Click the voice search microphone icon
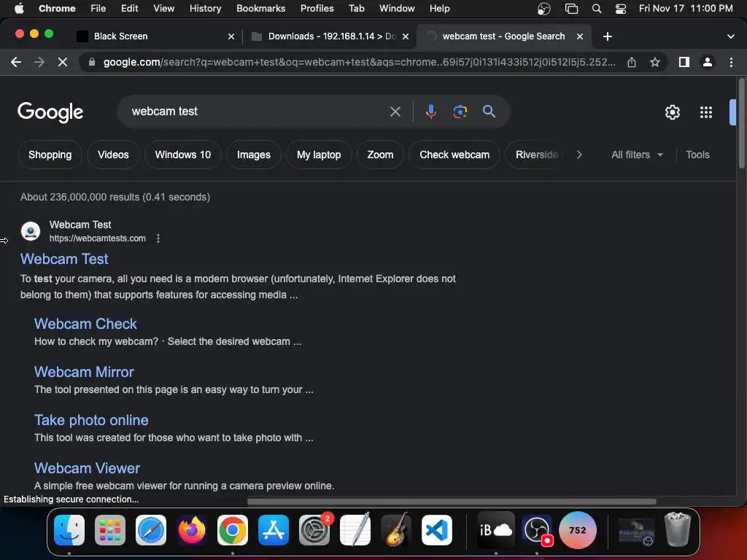 pyautogui.click(x=430, y=112)
